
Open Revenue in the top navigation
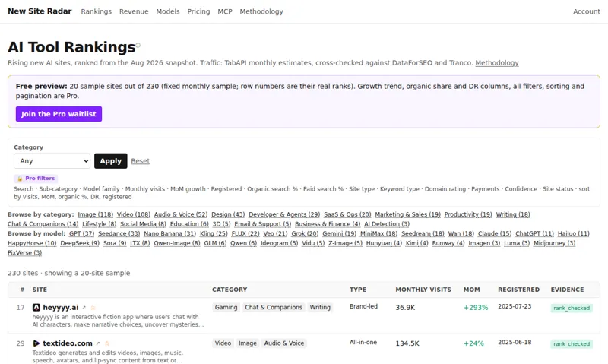(x=134, y=11)
